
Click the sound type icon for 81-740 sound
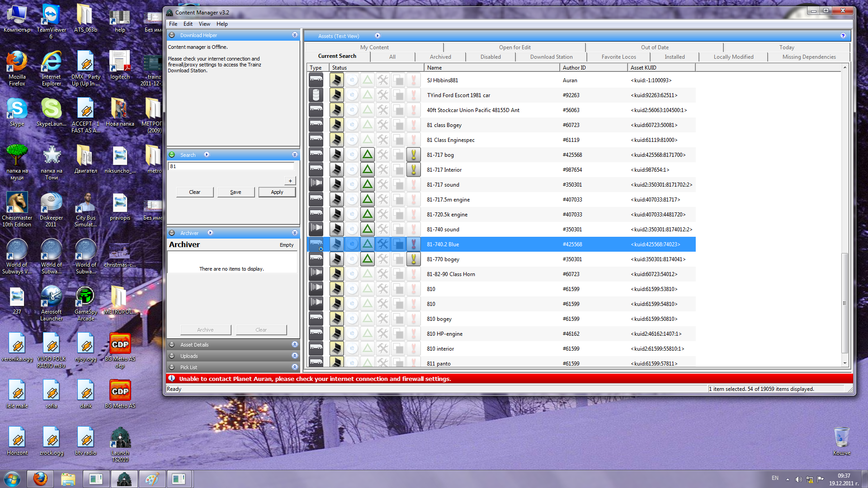click(316, 230)
